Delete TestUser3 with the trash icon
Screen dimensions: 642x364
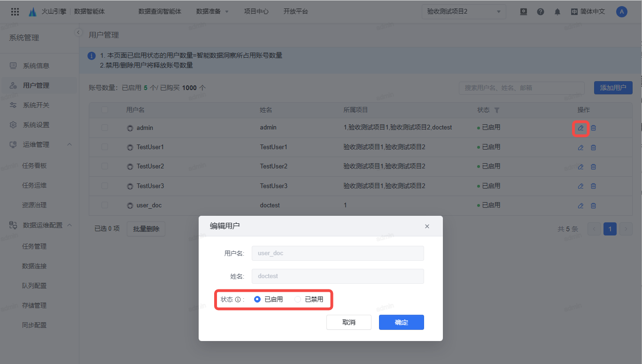pos(593,186)
